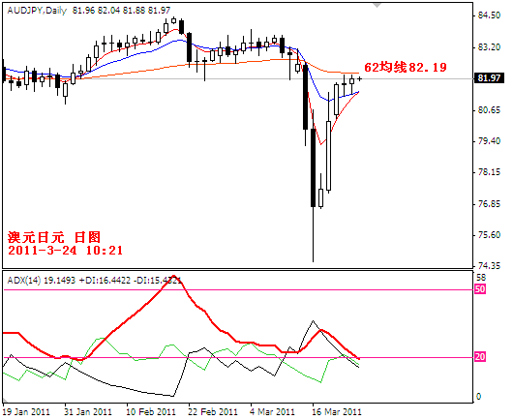Viewport: 513px width, 420px height.
Task: Click the 80.65 price axis label
Action: pyautogui.click(x=489, y=110)
